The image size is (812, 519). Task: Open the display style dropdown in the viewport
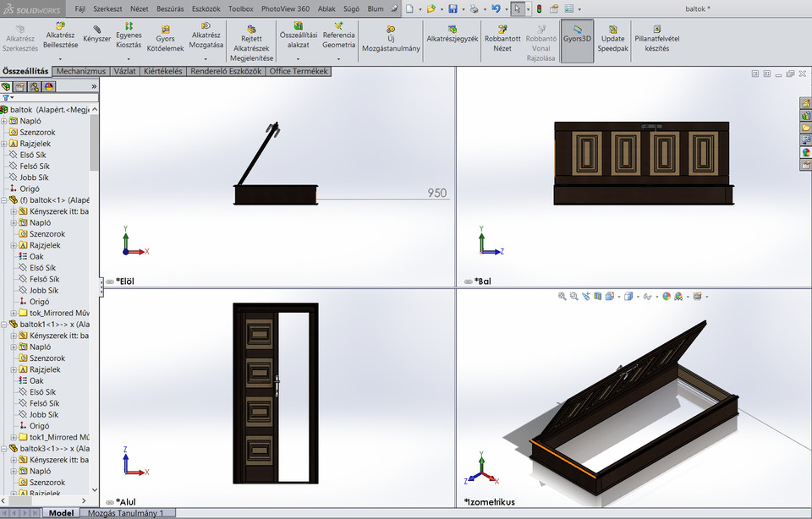637,297
